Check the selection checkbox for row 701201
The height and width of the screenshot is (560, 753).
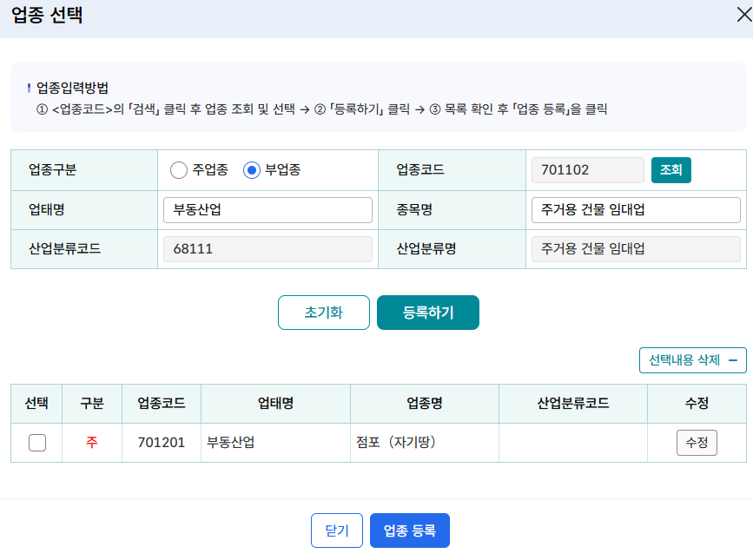pyautogui.click(x=36, y=442)
